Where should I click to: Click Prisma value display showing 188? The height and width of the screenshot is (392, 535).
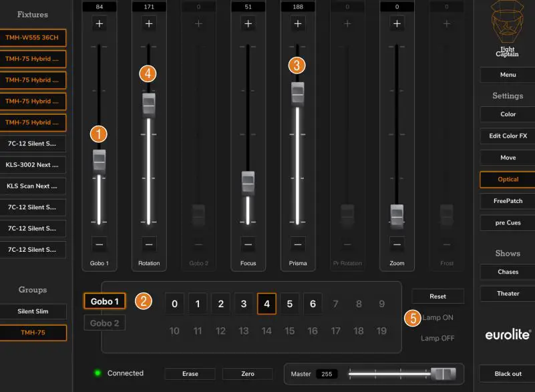[x=298, y=7]
